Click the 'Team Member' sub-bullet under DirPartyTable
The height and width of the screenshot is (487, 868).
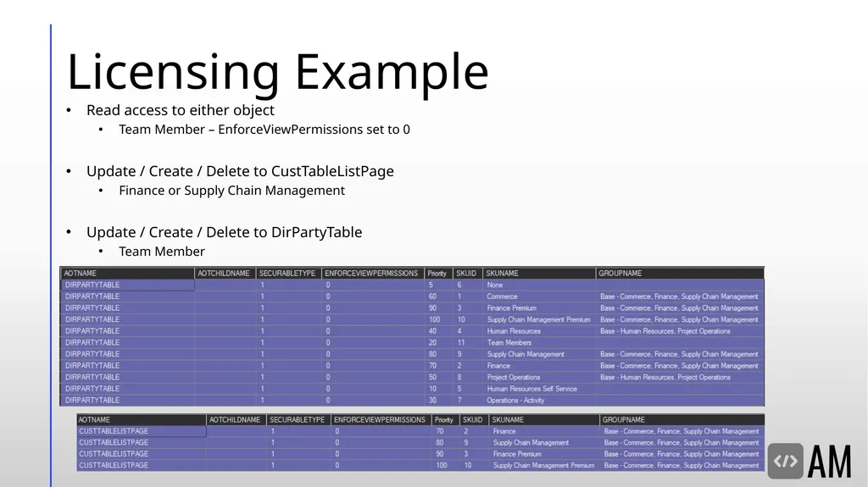[162, 252]
